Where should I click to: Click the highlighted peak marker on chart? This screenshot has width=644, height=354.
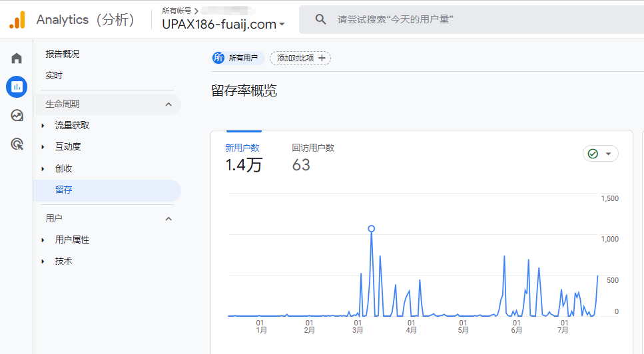(x=371, y=228)
